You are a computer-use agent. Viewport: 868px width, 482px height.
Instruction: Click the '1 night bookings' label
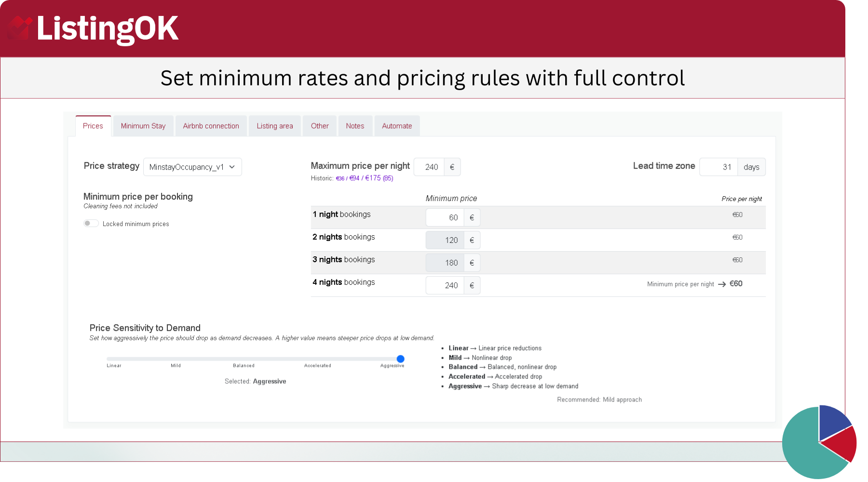tap(341, 214)
